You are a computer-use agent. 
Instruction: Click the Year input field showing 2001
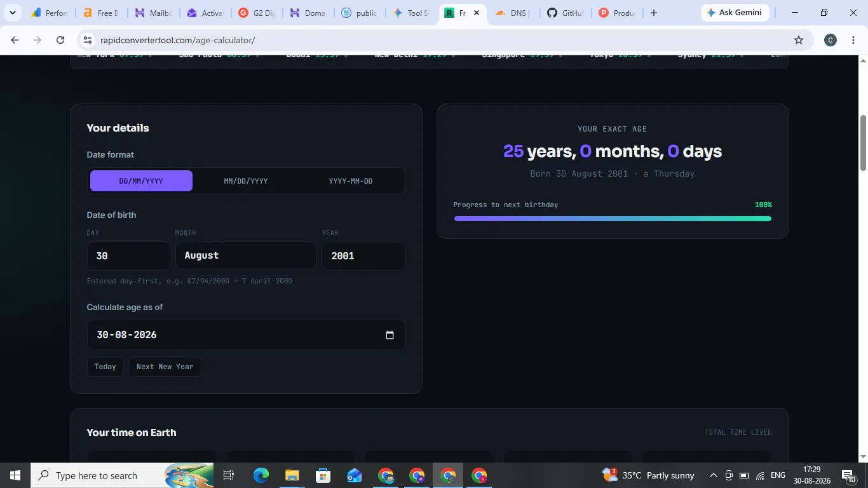(x=363, y=255)
